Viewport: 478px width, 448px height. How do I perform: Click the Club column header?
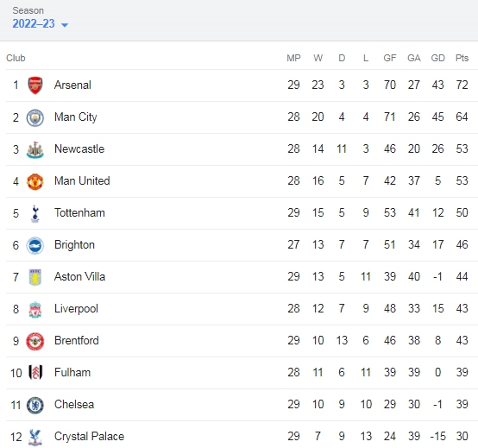(x=16, y=58)
